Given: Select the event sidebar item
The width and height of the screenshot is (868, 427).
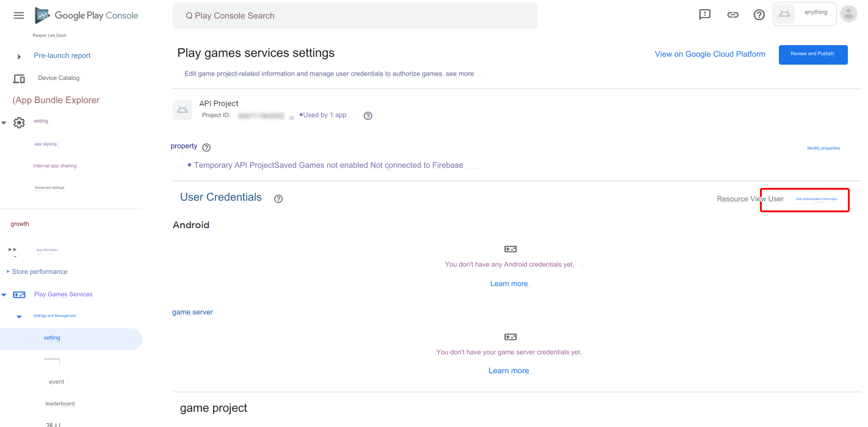Looking at the screenshot, I should (57, 382).
